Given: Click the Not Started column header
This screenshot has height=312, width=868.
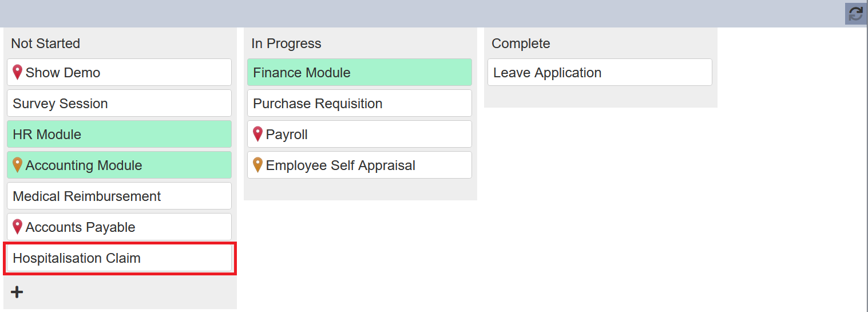Looking at the screenshot, I should (45, 44).
